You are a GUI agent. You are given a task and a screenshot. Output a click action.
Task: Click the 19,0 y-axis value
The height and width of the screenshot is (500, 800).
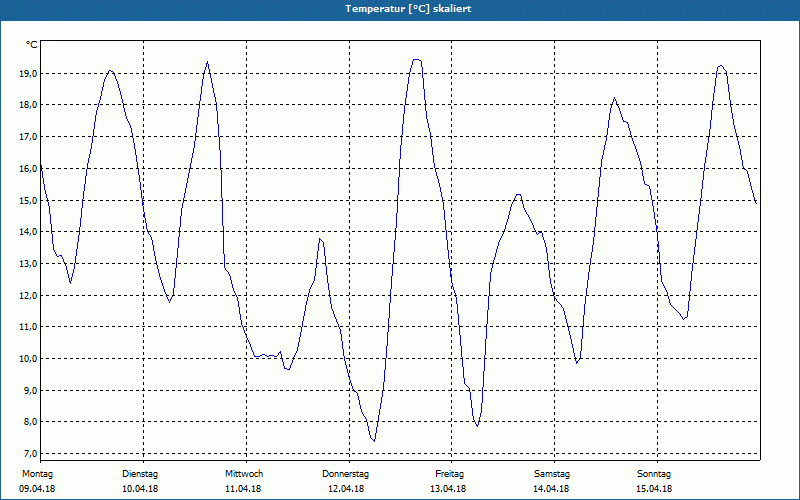(x=28, y=73)
